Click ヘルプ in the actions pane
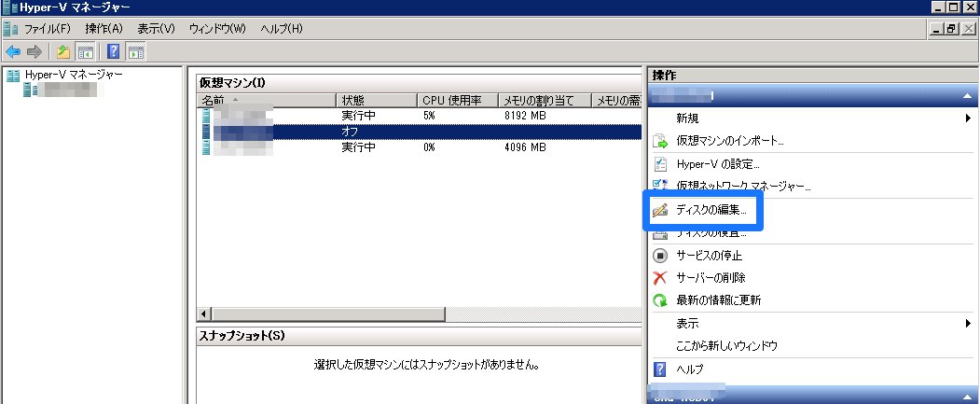Image resolution: width=980 pixels, height=404 pixels. pos(689,369)
